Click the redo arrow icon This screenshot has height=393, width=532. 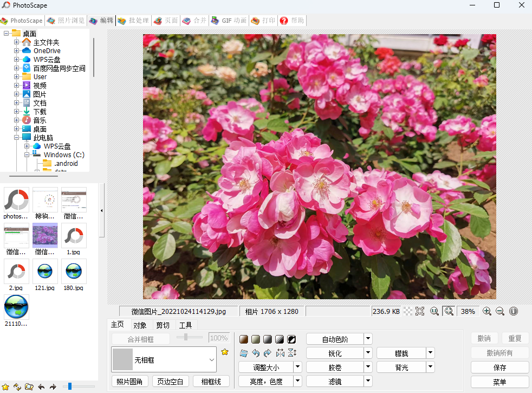(267, 353)
